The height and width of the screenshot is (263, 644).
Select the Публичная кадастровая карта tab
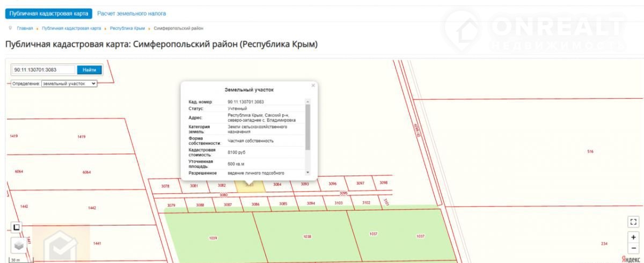(49, 13)
